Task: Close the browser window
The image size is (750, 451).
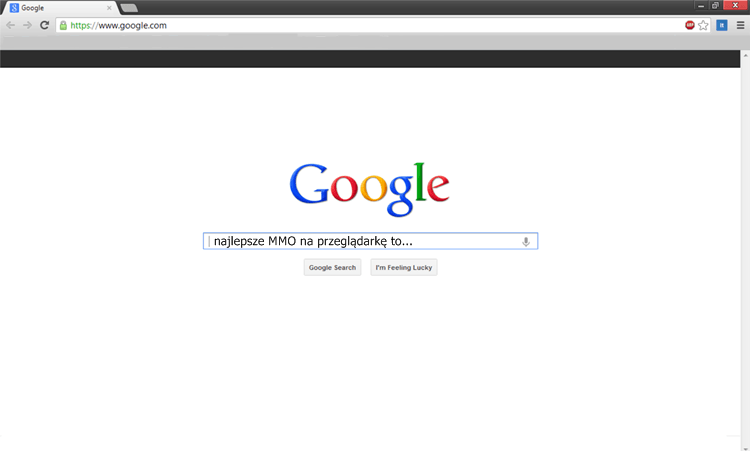Action: coord(736,5)
